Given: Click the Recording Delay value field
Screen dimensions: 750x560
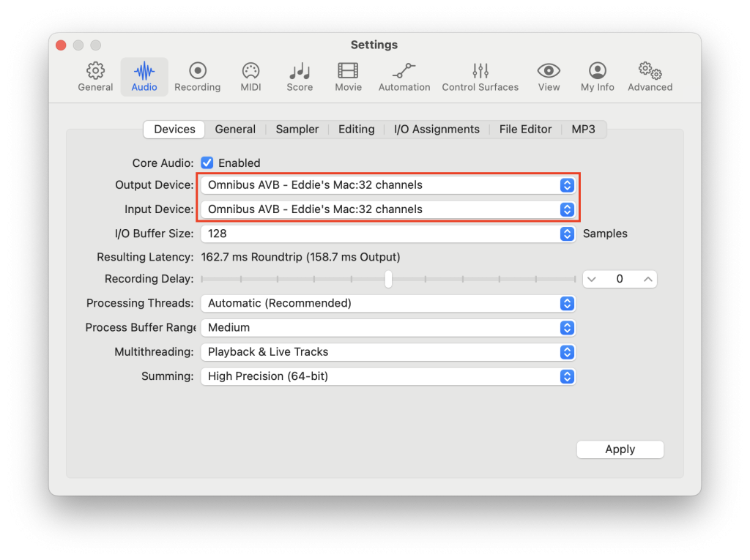Looking at the screenshot, I should coord(620,280).
